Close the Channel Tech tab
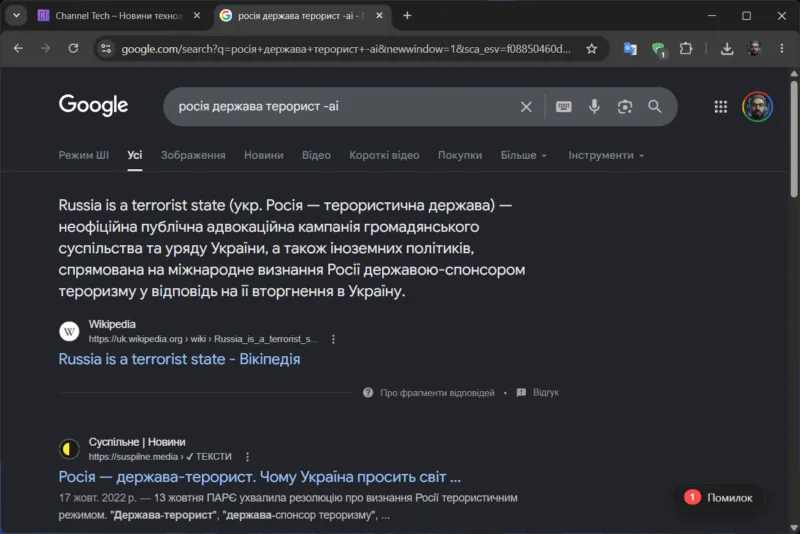Screen dimensions: 800x534 (x=197, y=16)
